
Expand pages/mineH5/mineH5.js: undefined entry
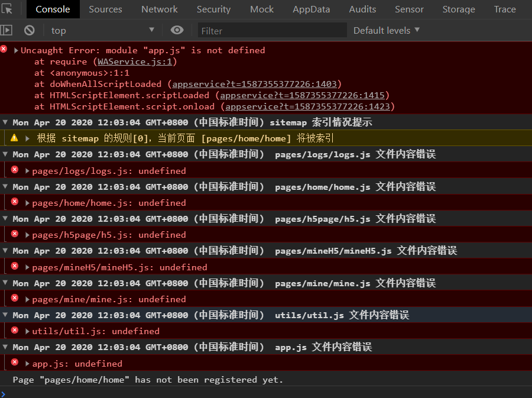point(27,267)
